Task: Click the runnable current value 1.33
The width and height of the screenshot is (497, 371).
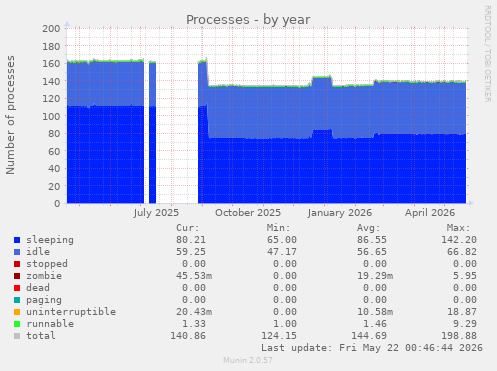Action: coord(194,324)
